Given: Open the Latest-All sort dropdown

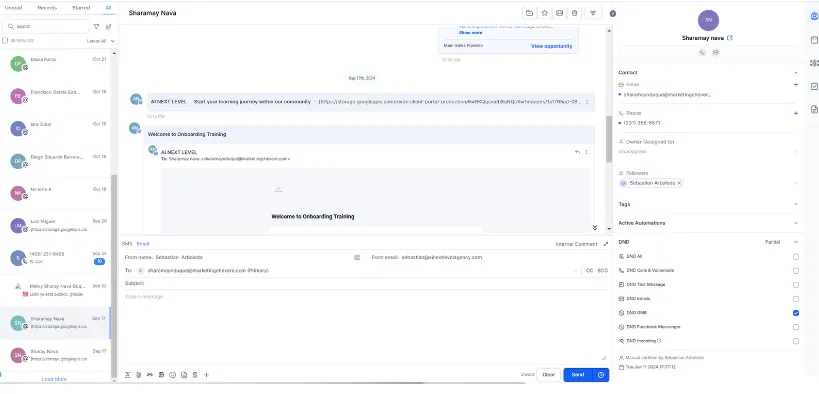Looking at the screenshot, I should click(x=101, y=41).
